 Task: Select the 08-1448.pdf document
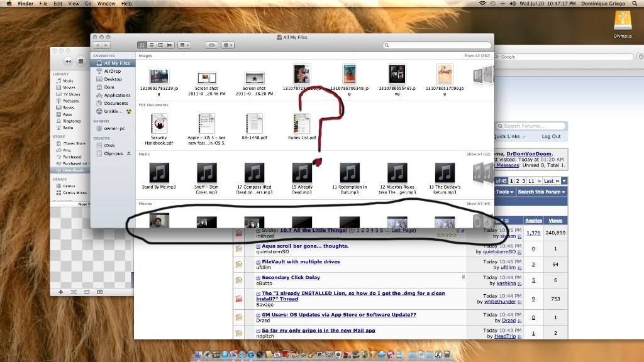pos(254,126)
